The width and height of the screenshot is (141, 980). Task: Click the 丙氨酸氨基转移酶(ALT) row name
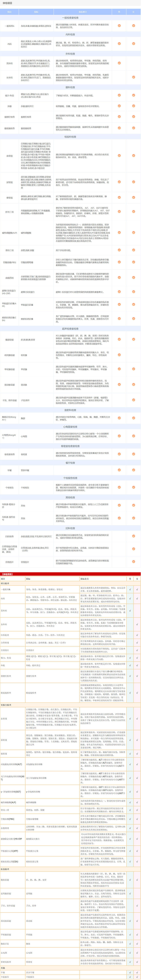tap(11, 764)
